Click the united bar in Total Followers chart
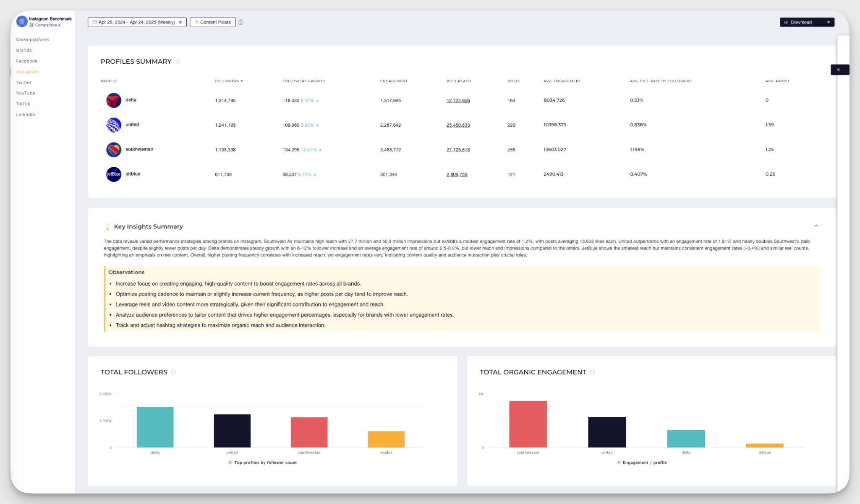The height and width of the screenshot is (504, 860). click(x=232, y=431)
